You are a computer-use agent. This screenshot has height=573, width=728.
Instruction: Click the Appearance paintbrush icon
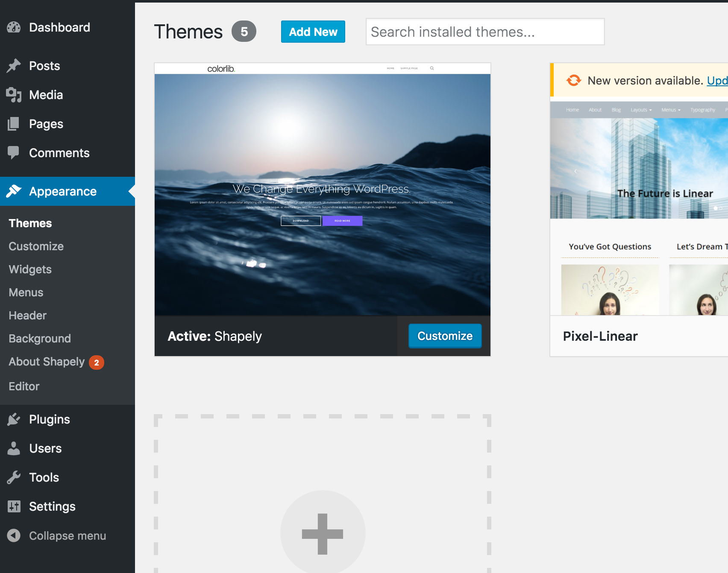(14, 191)
